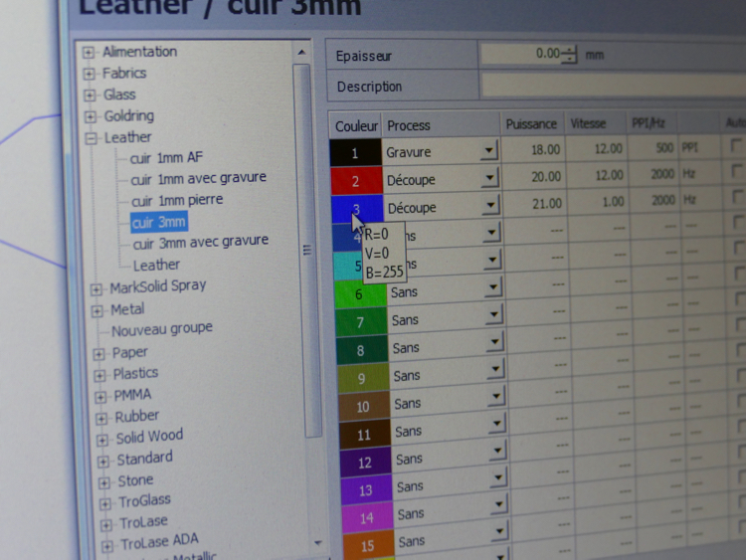The image size is (746, 560).
Task: Click the purple color 13 swatch
Action: (x=367, y=489)
